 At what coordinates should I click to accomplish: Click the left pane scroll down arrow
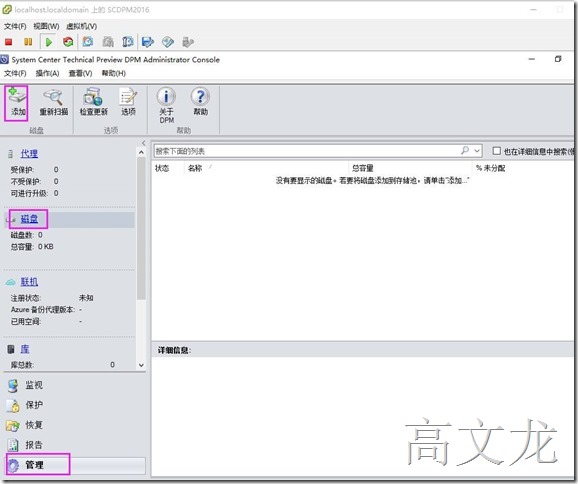[x=141, y=365]
